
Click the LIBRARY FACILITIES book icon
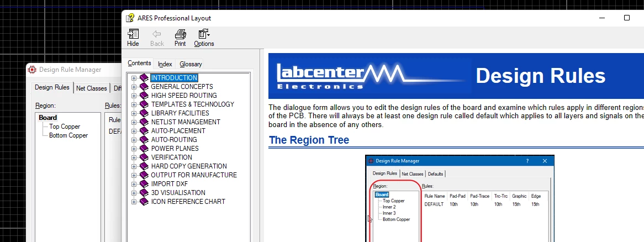144,113
